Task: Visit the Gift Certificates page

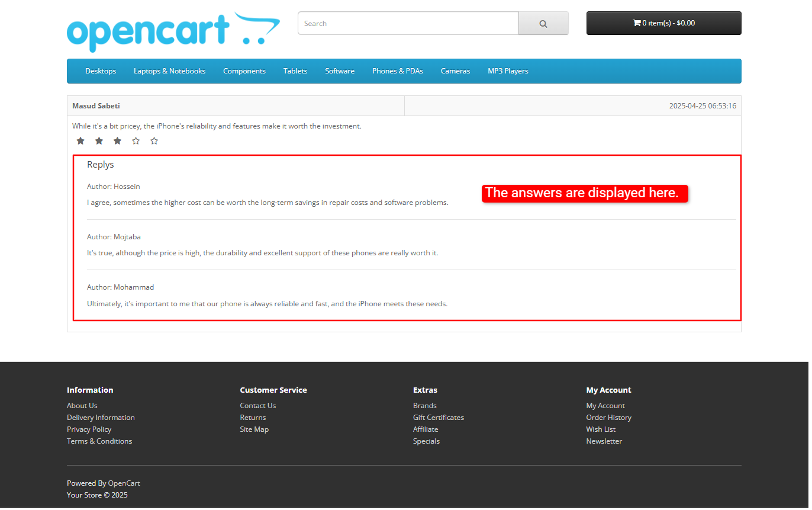Action: click(x=440, y=419)
